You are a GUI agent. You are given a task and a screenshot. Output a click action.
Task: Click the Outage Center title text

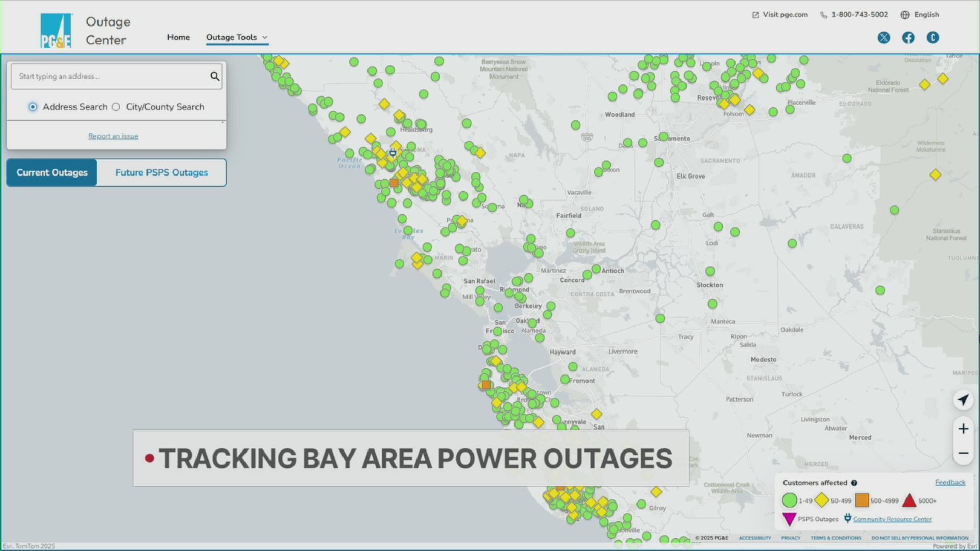pos(108,31)
